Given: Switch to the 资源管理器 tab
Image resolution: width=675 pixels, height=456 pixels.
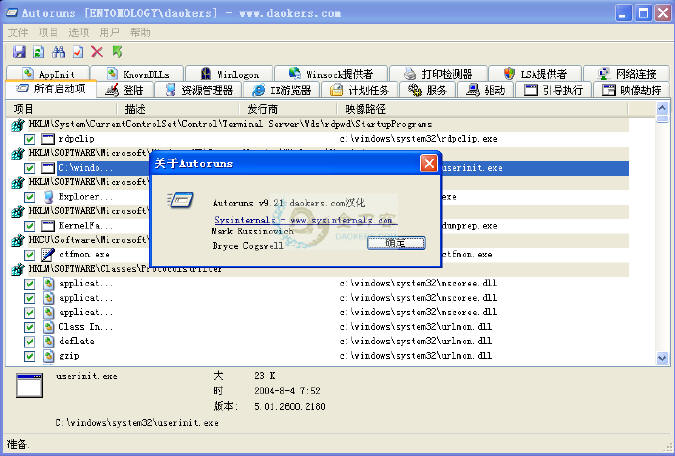Looking at the screenshot, I should [x=199, y=90].
